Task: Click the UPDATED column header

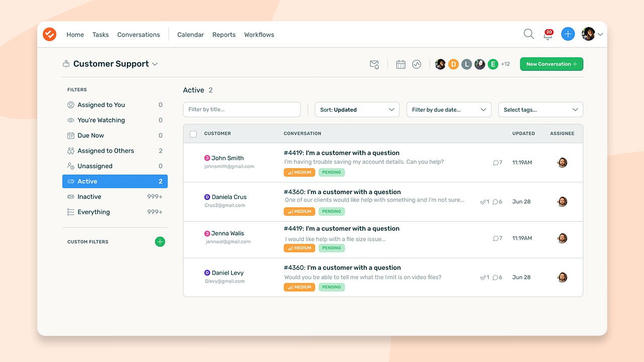Action: 524,134
